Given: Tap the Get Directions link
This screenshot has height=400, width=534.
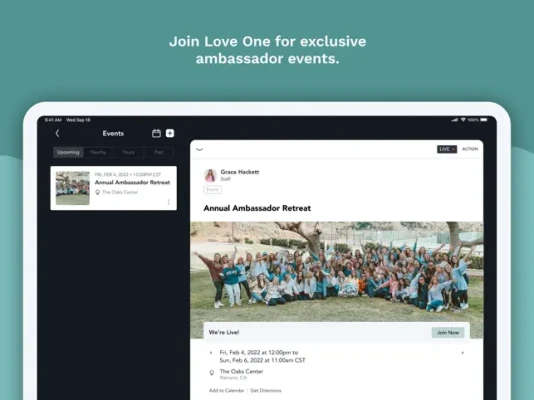Looking at the screenshot, I should pos(266,390).
